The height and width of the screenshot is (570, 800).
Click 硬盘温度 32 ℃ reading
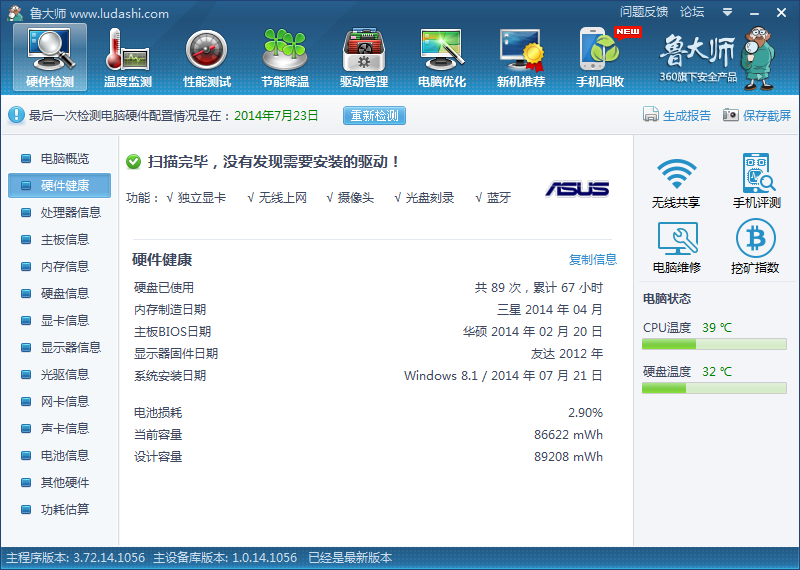(717, 371)
